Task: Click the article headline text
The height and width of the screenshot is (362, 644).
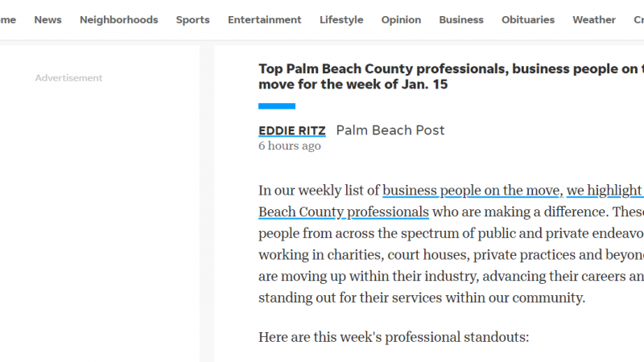Action: point(451,76)
